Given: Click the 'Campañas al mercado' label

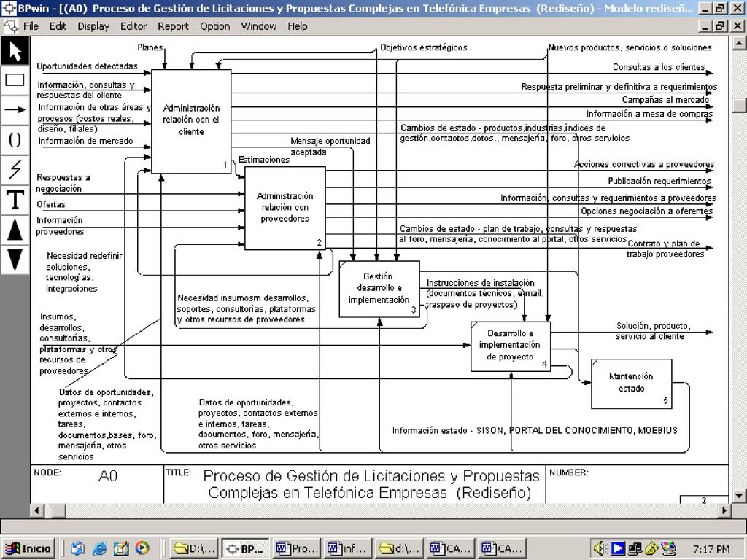Looking at the screenshot, I should [x=665, y=99].
